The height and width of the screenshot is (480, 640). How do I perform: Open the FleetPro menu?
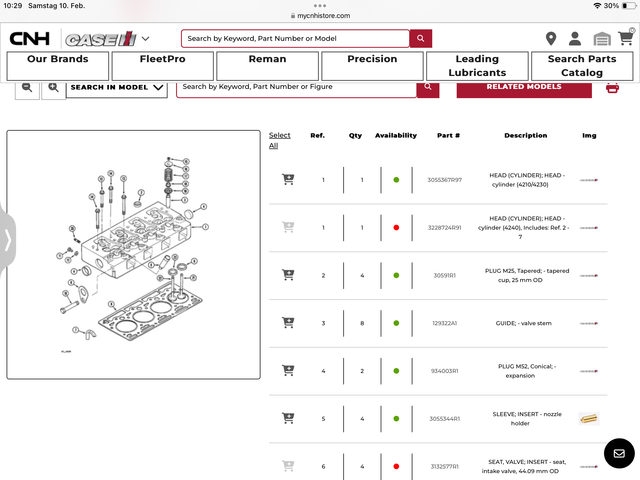(162, 66)
